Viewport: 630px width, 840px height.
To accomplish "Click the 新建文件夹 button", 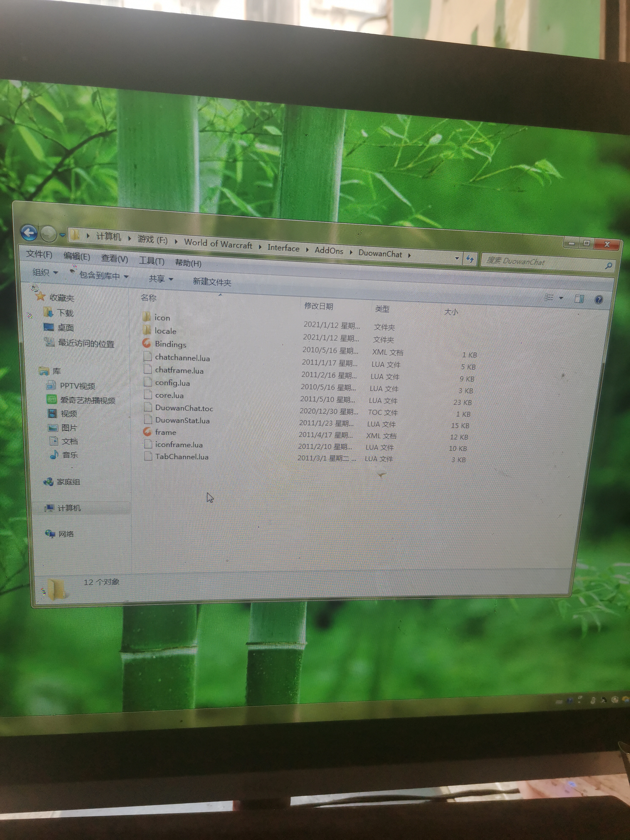I will 212,282.
